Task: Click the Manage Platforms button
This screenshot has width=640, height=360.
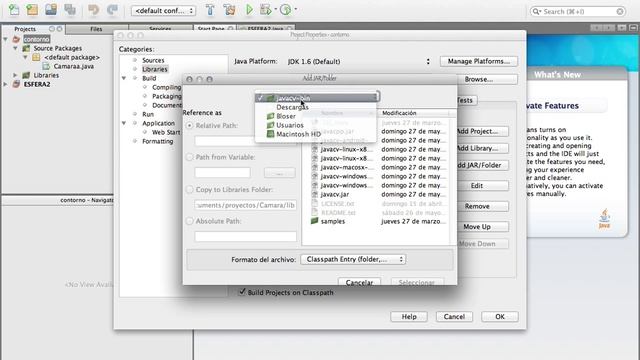Action: point(479,61)
